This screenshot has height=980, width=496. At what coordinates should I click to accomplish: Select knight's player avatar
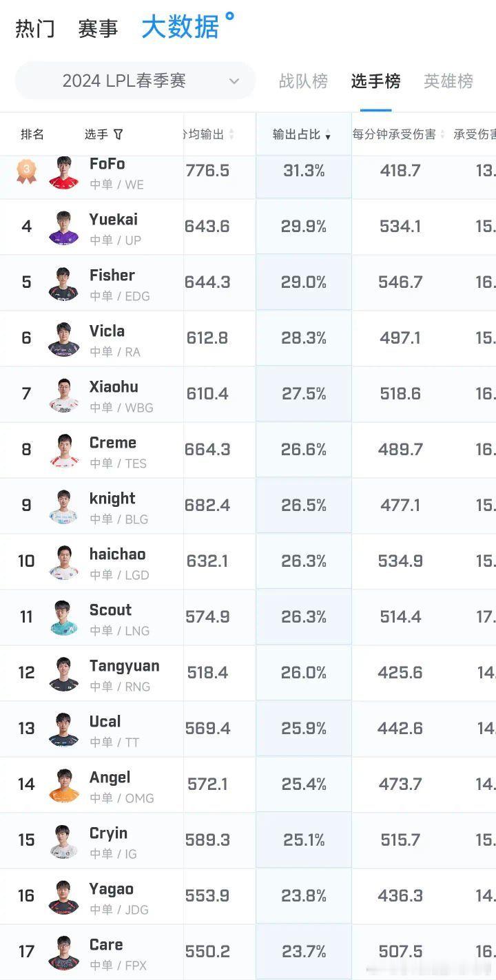(64, 506)
